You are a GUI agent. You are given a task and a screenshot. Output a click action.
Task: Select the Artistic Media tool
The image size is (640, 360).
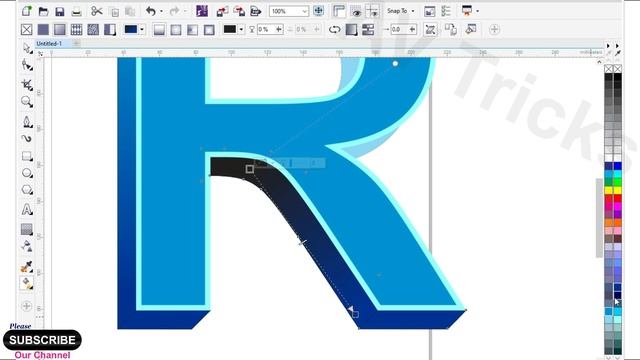click(27, 138)
